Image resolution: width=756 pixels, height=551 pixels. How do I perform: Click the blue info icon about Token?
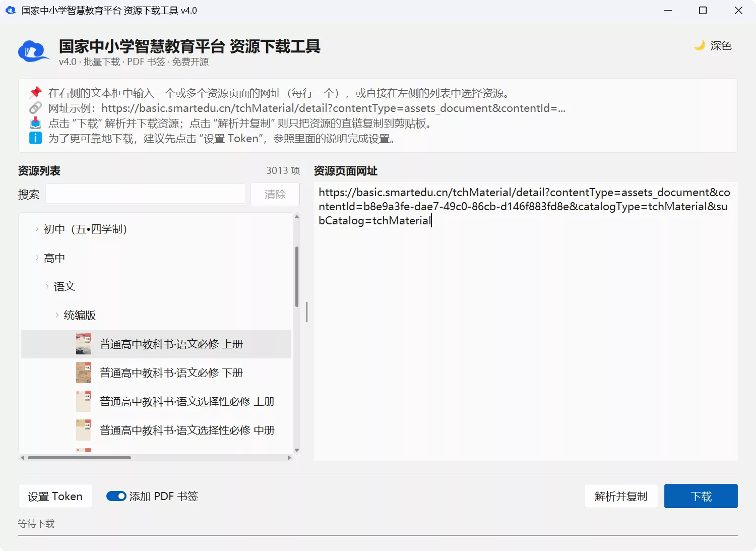pyautogui.click(x=35, y=138)
